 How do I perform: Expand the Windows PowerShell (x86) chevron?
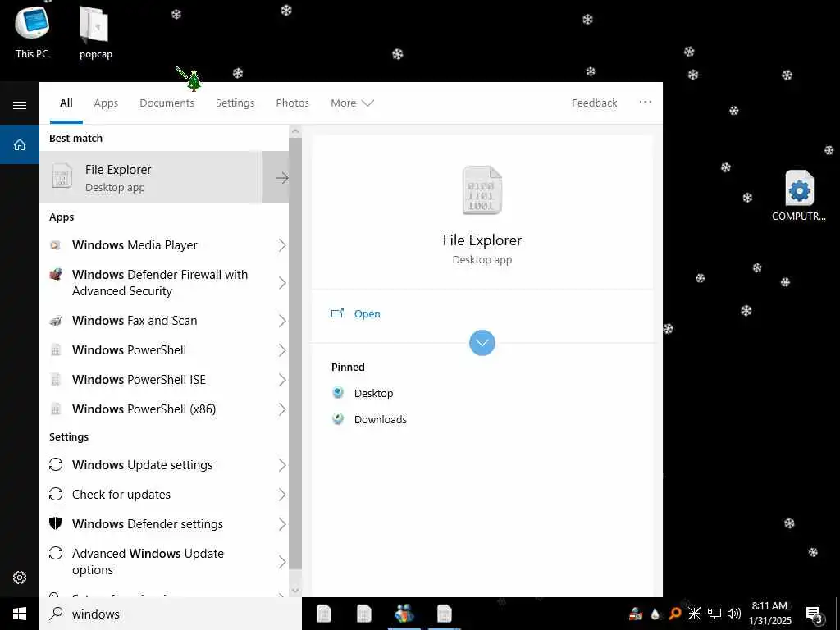point(282,409)
